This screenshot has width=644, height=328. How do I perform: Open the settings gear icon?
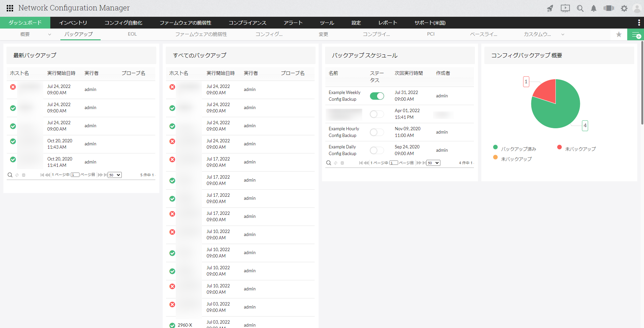pyautogui.click(x=624, y=8)
